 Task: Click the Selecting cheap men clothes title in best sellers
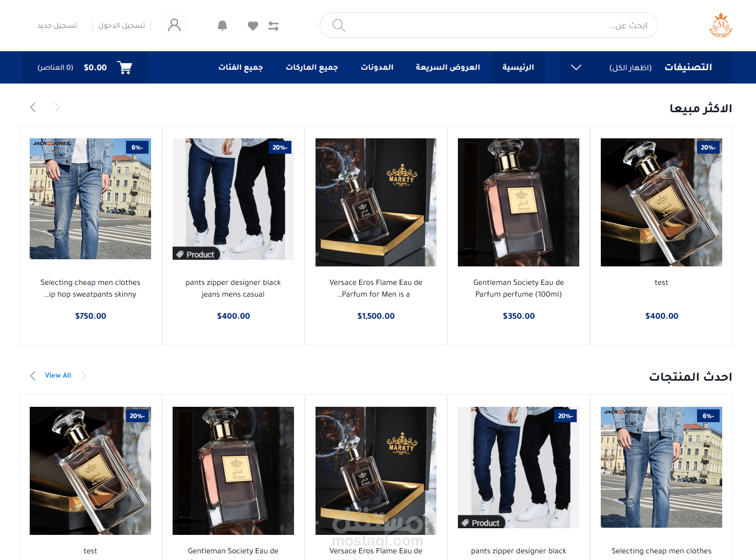pyautogui.click(x=90, y=288)
